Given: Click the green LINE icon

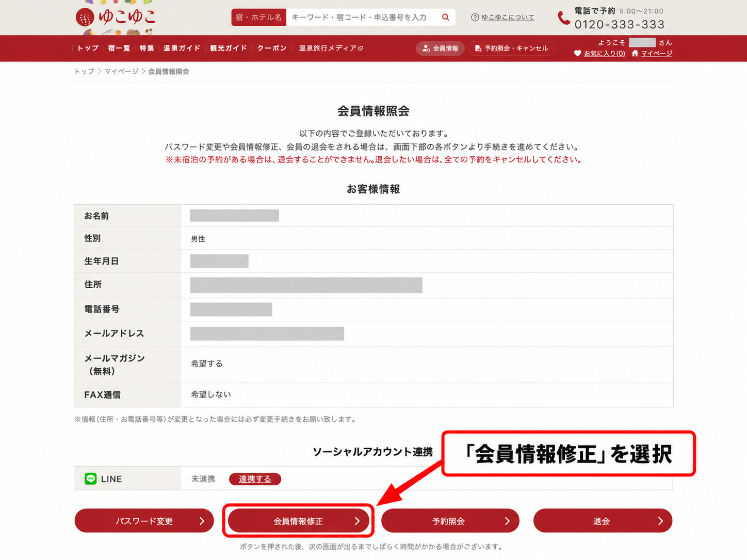Looking at the screenshot, I should tap(91, 479).
